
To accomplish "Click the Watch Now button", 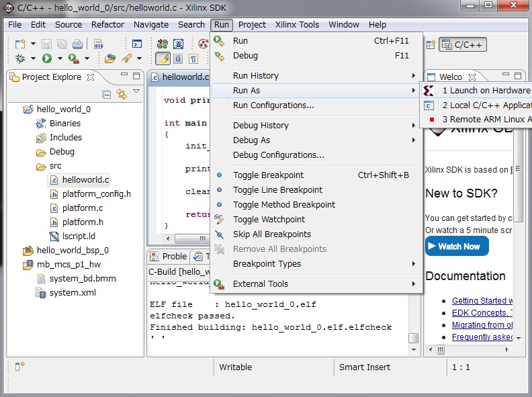I will point(457,246).
